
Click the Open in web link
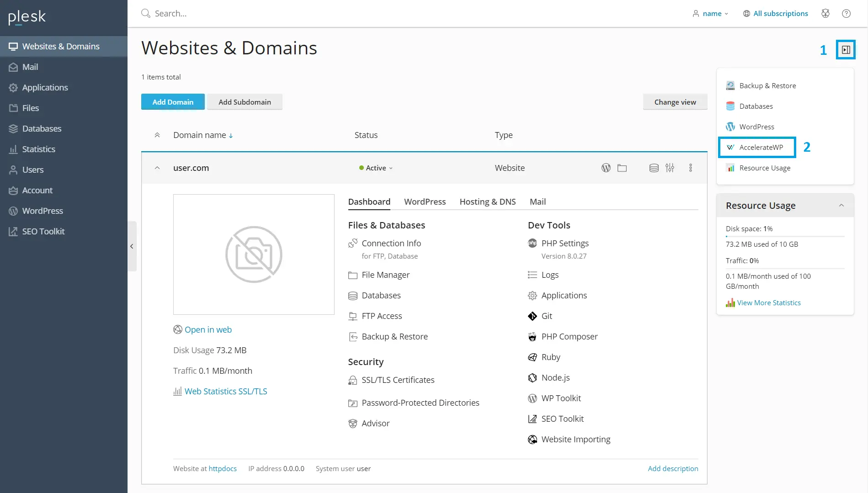pos(202,329)
